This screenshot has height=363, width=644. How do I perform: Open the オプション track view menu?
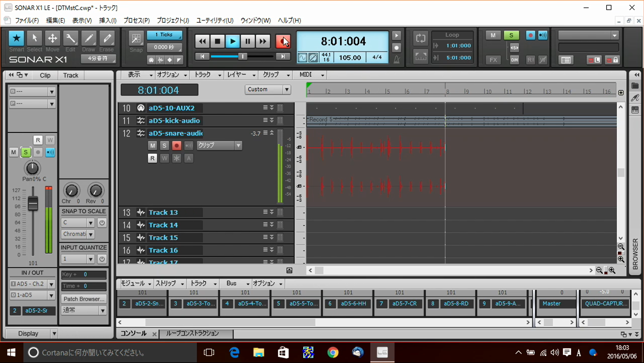pyautogui.click(x=172, y=75)
